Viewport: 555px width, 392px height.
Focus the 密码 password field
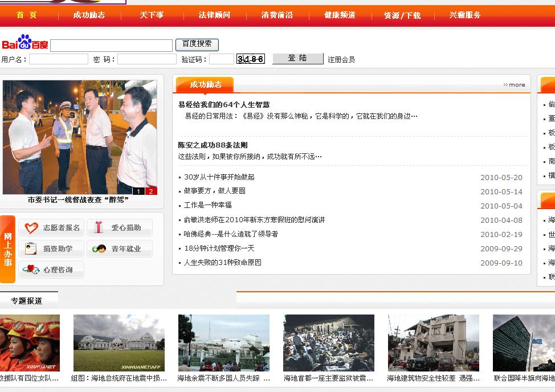(x=147, y=59)
